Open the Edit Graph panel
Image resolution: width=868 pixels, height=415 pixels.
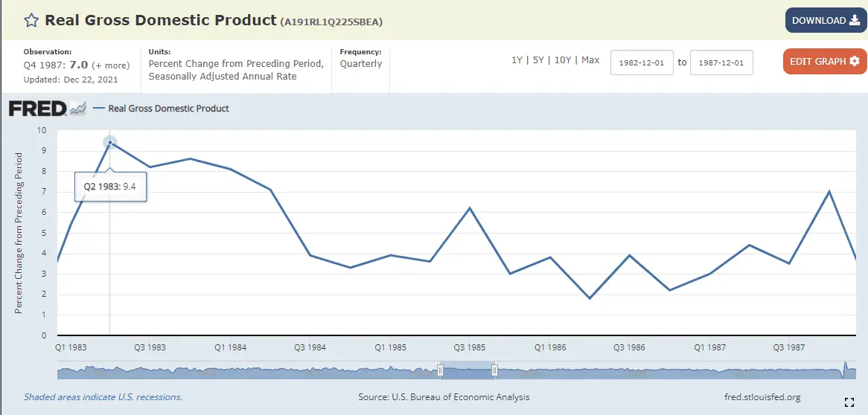pyautogui.click(x=824, y=61)
